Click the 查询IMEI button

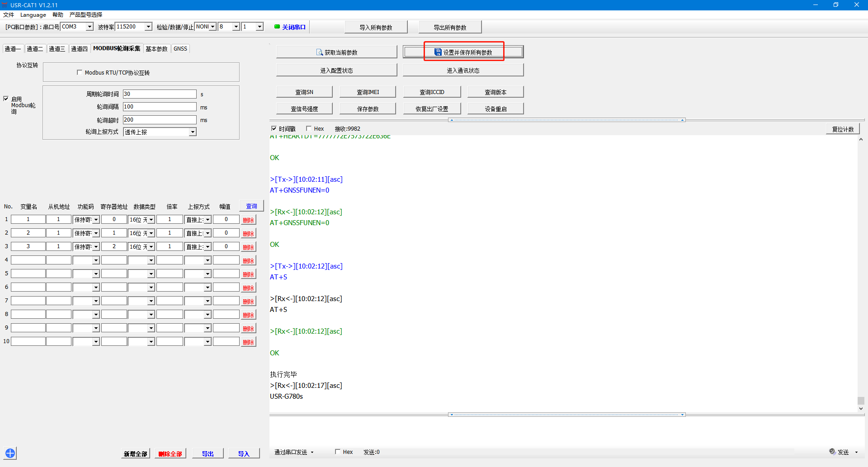tap(368, 92)
